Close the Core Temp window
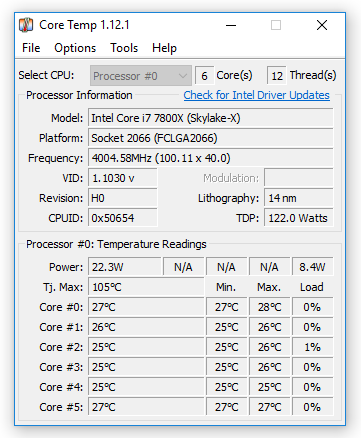This screenshot has height=438, width=361. [322, 25]
